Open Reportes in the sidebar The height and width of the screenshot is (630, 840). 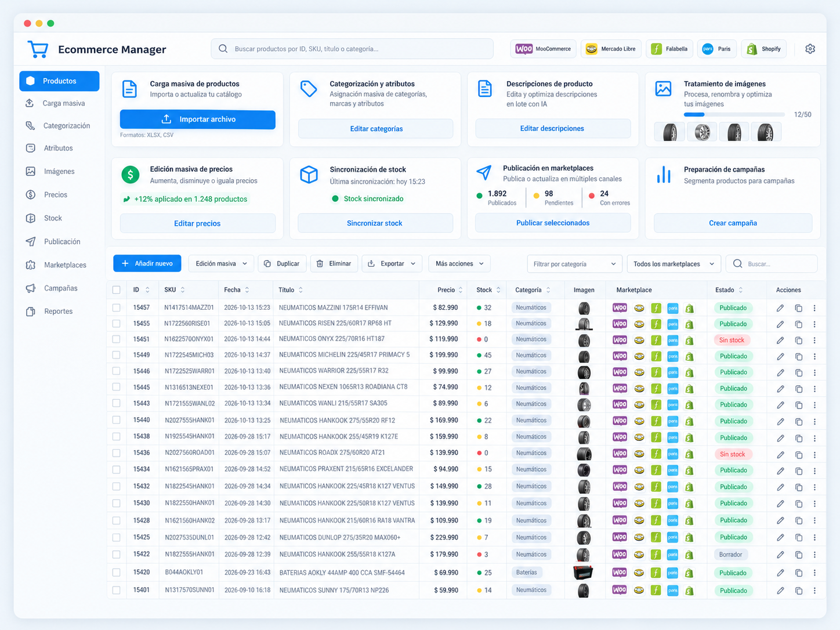pyautogui.click(x=59, y=312)
